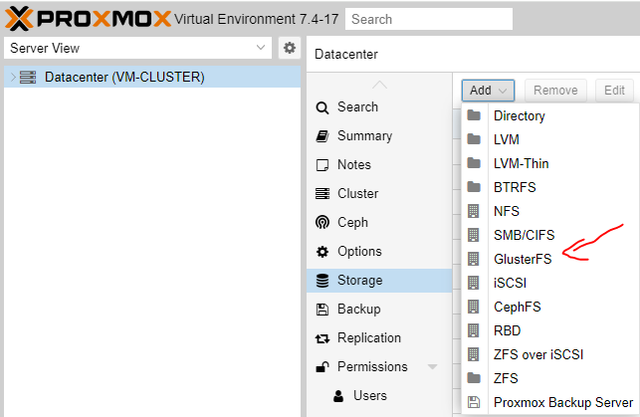Viewport: 640px width, 417px height.
Task: Click the folder icon next to Directory
Action: 473,115
